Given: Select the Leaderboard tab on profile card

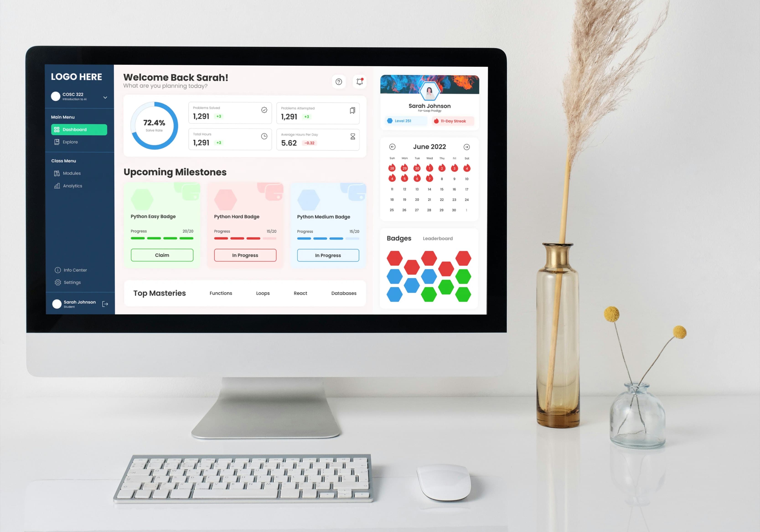Looking at the screenshot, I should tap(437, 238).
